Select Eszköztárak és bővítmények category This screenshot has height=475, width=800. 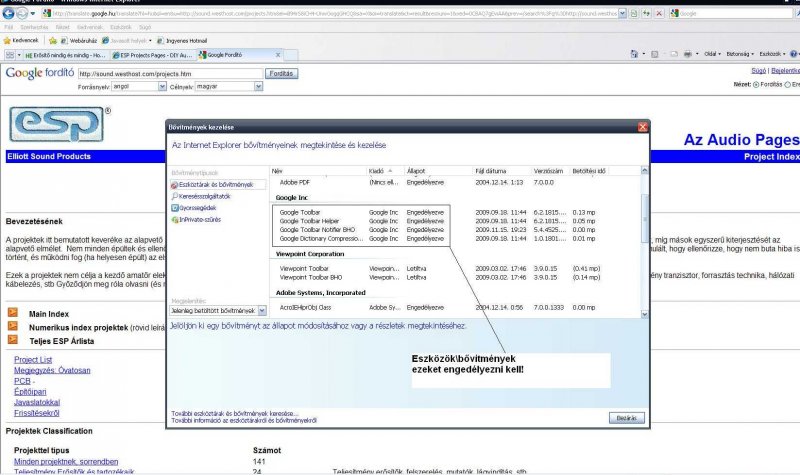tap(217, 185)
